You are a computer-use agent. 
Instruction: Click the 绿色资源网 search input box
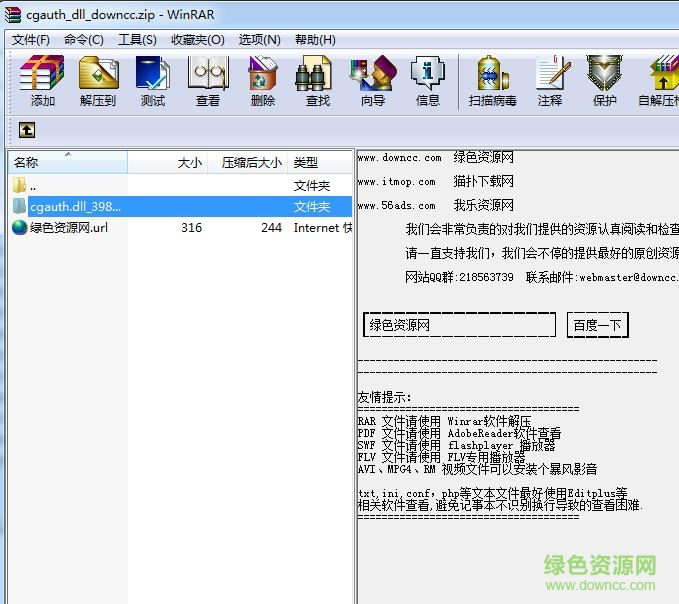[459, 325]
